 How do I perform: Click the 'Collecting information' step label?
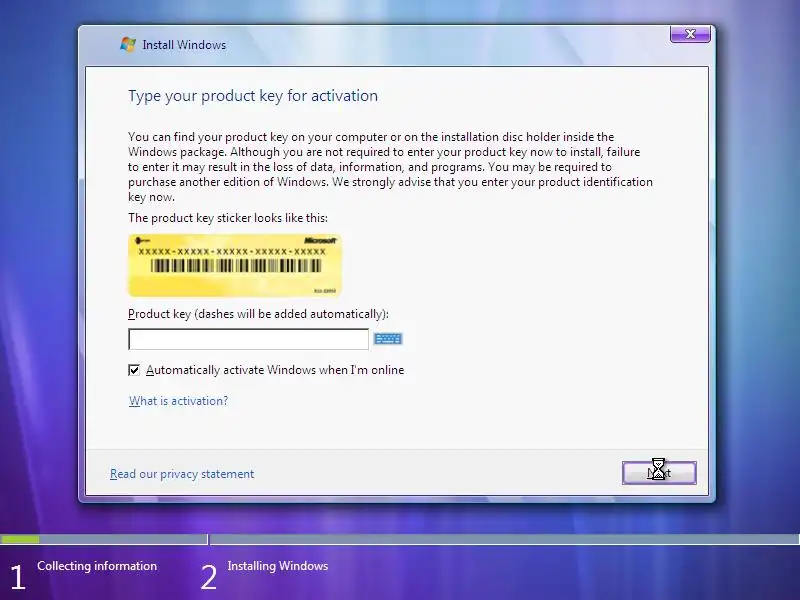pyautogui.click(x=97, y=566)
